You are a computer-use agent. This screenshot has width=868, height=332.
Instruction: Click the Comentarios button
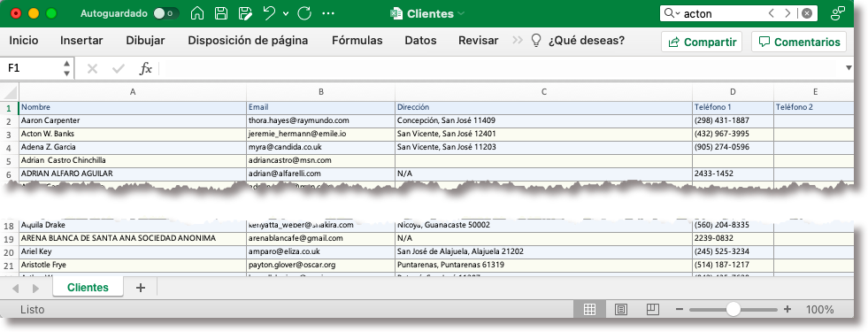click(x=799, y=42)
